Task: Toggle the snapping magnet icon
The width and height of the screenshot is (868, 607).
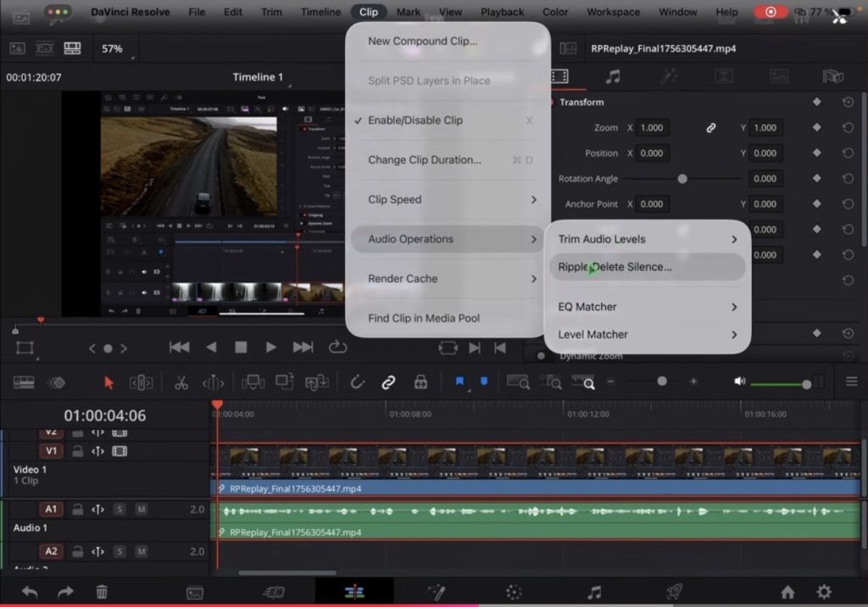Action: (x=358, y=382)
